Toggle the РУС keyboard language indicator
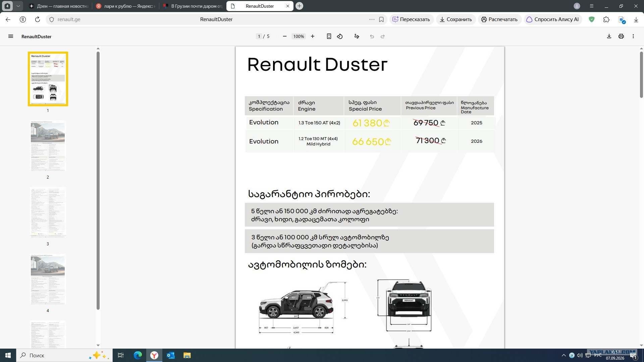Screen dimensions: 644x362 pyautogui.click(x=598, y=355)
